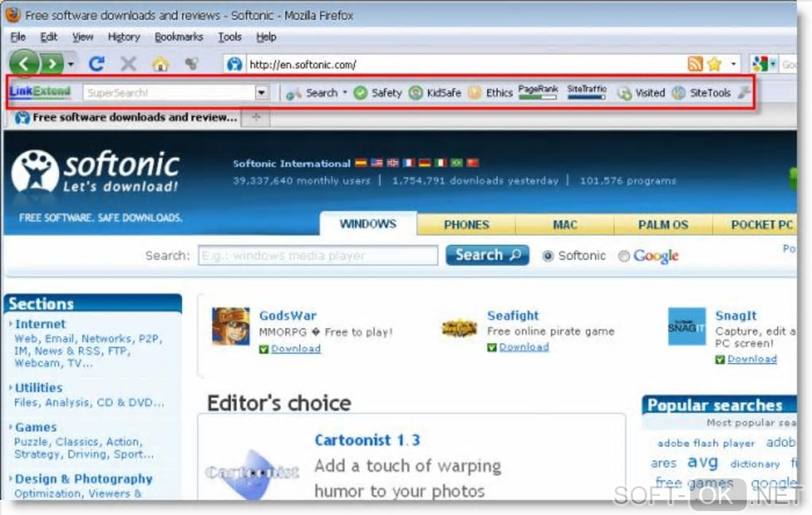Viewport: 812px width, 515px height.
Task: Select the Google radio button
Action: point(624,256)
